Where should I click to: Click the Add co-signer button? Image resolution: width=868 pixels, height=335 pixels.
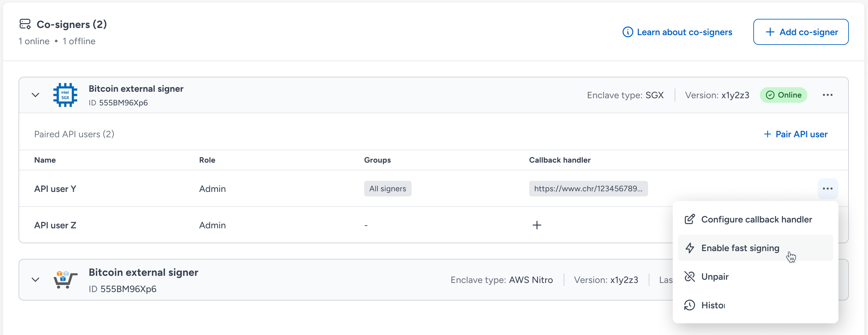801,32
